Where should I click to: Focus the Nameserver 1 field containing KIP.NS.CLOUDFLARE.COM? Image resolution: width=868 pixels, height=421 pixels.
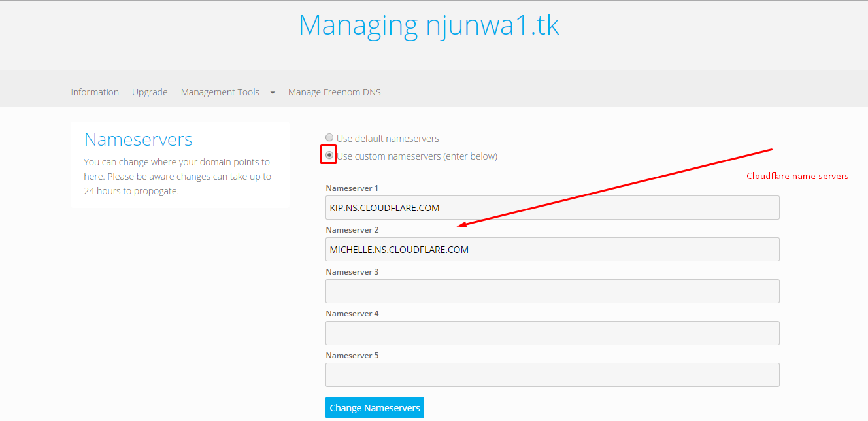click(x=552, y=208)
